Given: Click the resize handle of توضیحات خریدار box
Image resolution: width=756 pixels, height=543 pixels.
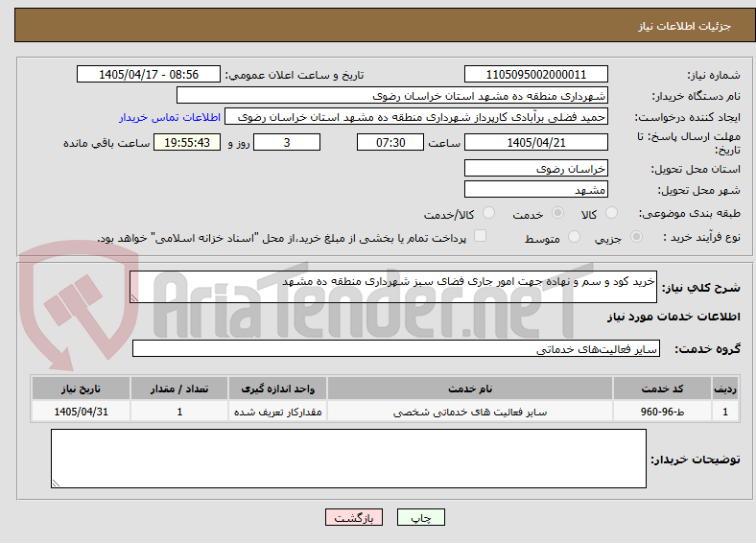Looking at the screenshot, I should point(56,483).
